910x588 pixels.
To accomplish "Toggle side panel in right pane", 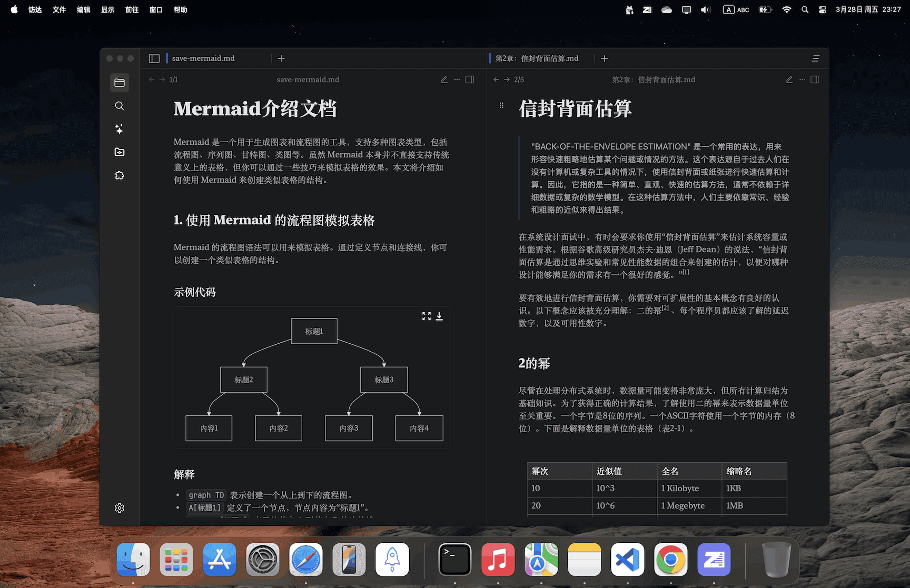I will 815,79.
